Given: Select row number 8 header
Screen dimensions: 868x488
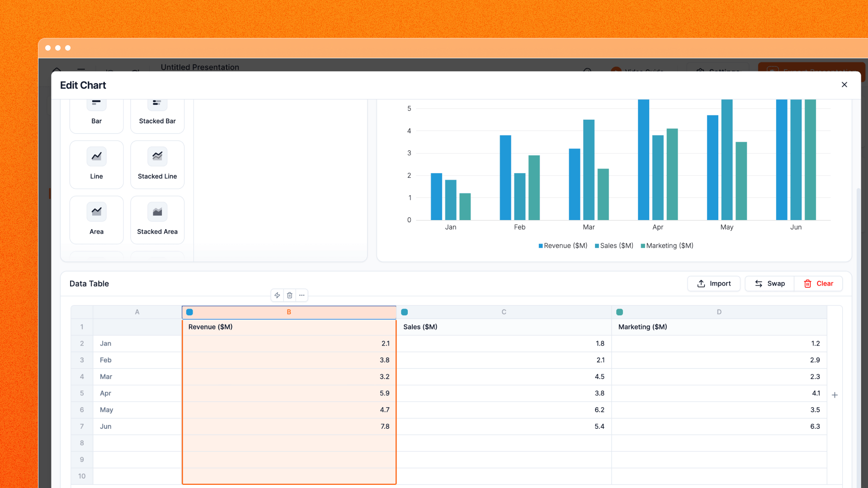Looking at the screenshot, I should click(x=82, y=443).
